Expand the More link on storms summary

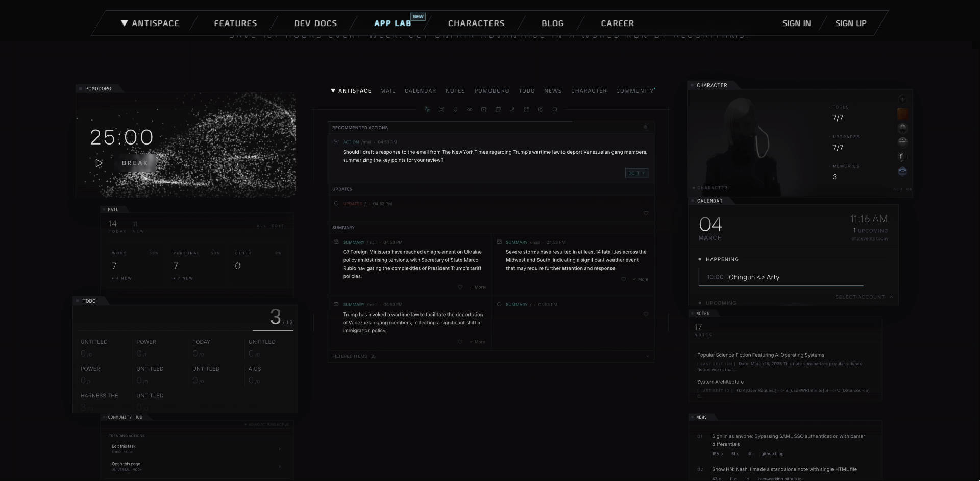[x=642, y=279]
